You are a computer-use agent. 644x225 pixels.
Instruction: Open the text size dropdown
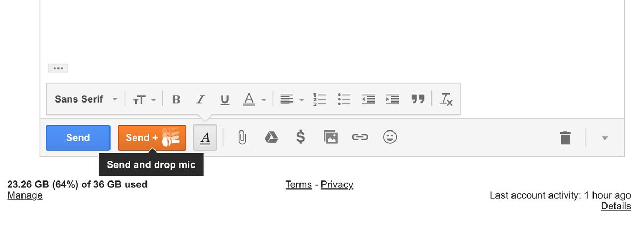click(x=144, y=99)
